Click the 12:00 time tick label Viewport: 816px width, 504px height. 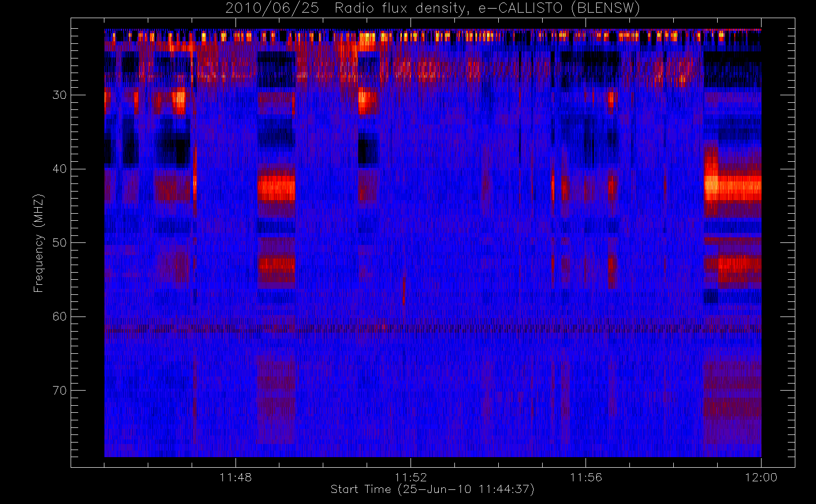[x=761, y=477]
